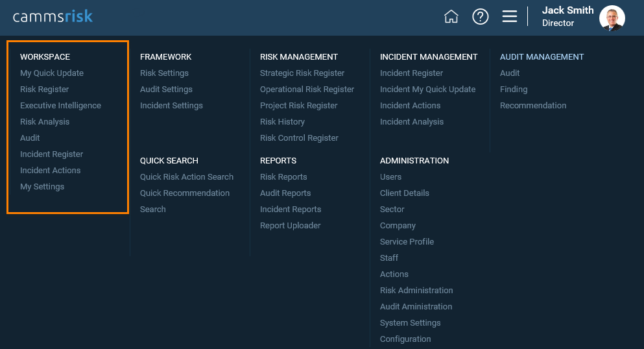
Task: Choose Quick Risk Action Search
Action: [187, 177]
